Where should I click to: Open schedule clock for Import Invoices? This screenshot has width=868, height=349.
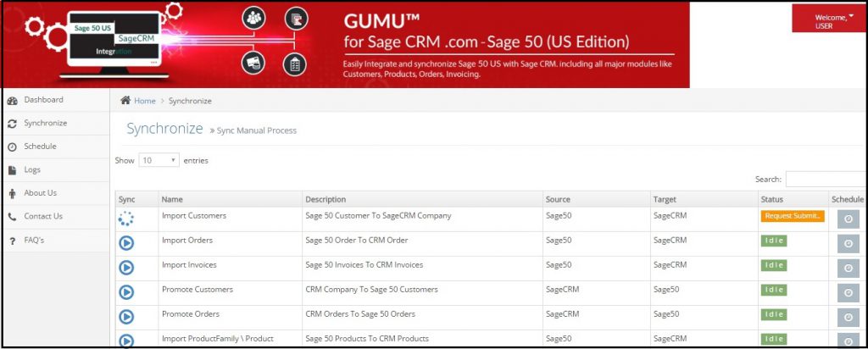coord(848,268)
